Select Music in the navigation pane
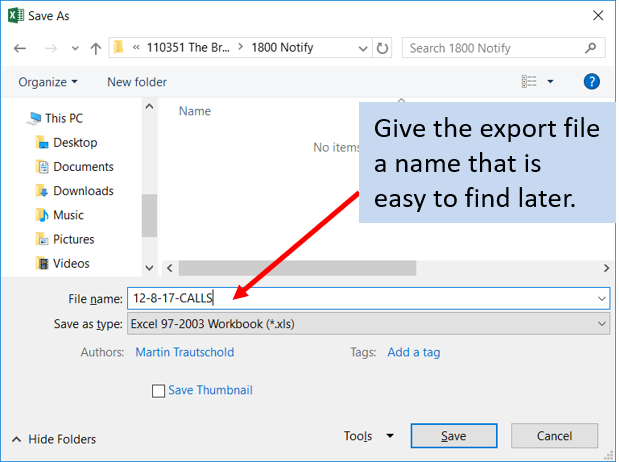This screenshot has width=619, height=462. [x=68, y=215]
